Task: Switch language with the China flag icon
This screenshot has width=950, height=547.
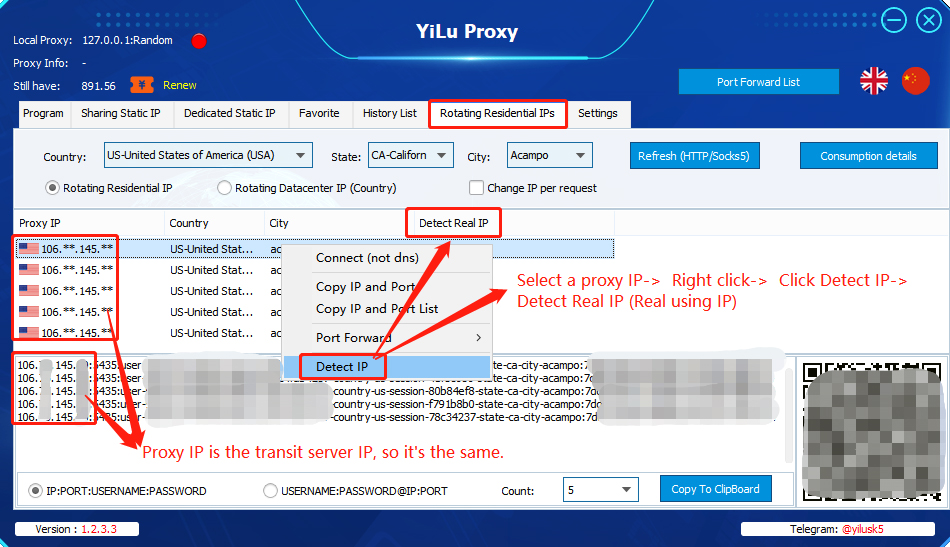Action: point(915,81)
